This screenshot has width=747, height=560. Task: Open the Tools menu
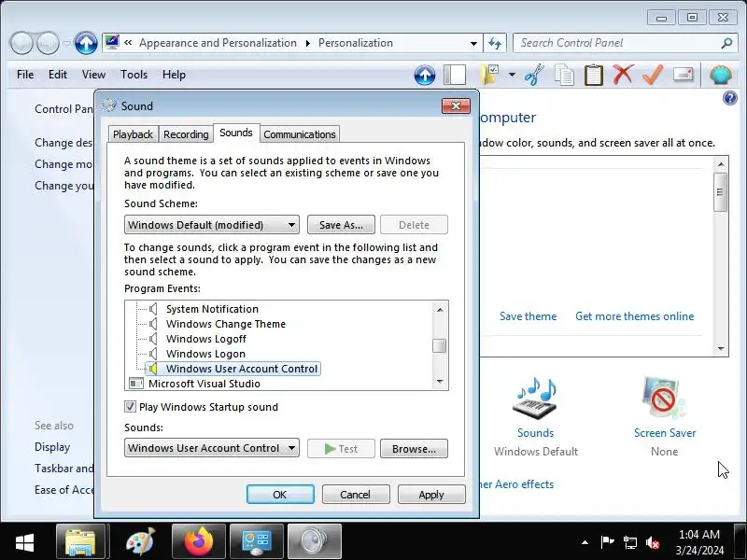[x=134, y=75]
